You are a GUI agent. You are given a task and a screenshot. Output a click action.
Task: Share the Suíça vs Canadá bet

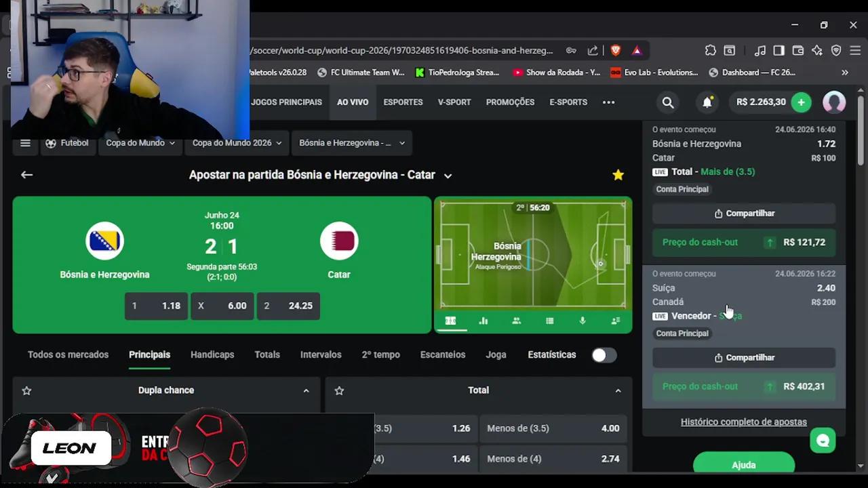click(744, 358)
